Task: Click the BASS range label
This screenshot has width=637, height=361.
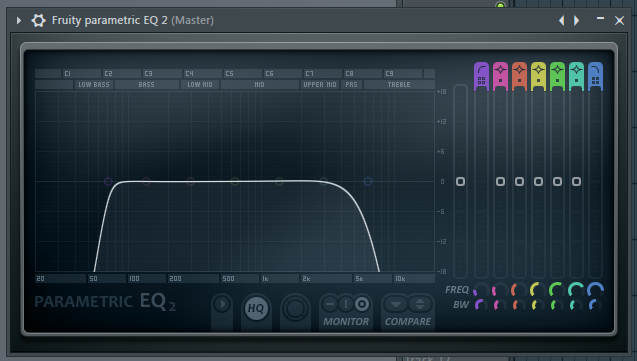Action: pyautogui.click(x=147, y=84)
